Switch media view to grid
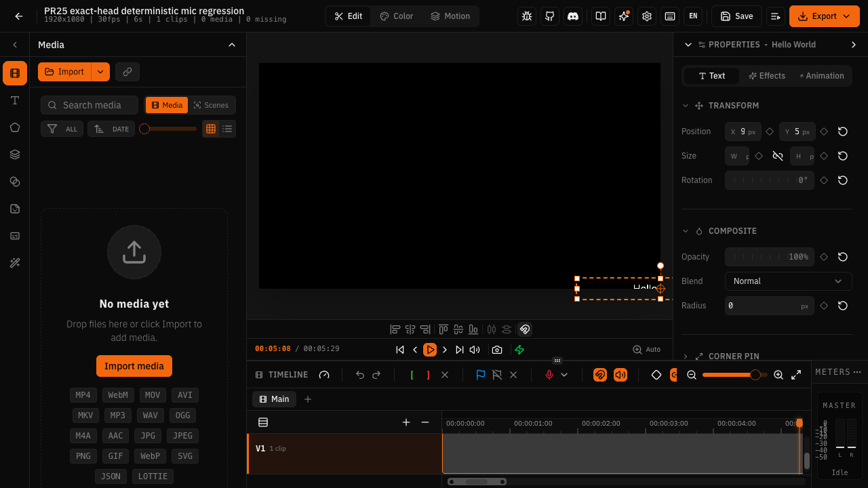868x488 pixels. (x=211, y=129)
